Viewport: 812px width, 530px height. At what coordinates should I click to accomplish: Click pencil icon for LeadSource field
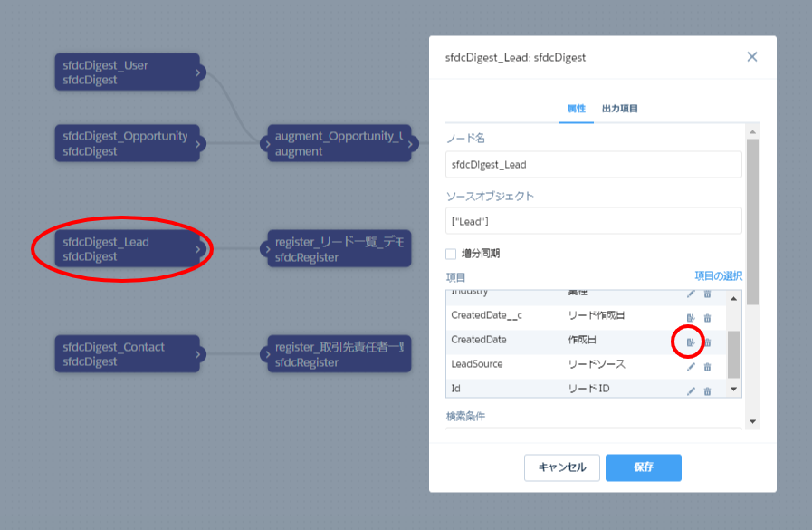click(691, 367)
